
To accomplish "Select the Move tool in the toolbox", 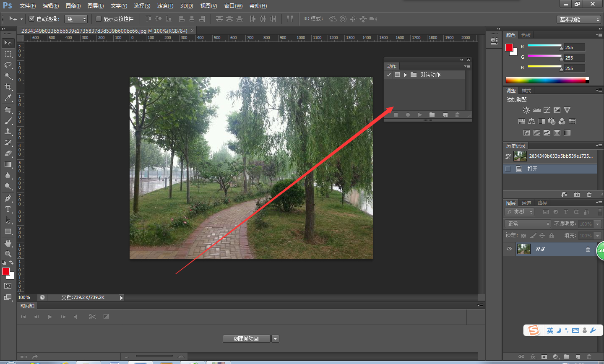I will pos(8,43).
